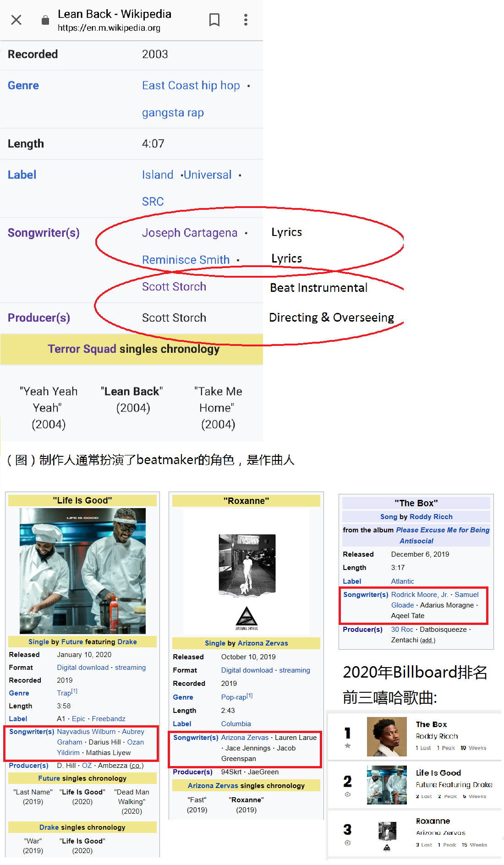Open the Columbia label link
The height and width of the screenshot is (865, 504).
point(236,724)
